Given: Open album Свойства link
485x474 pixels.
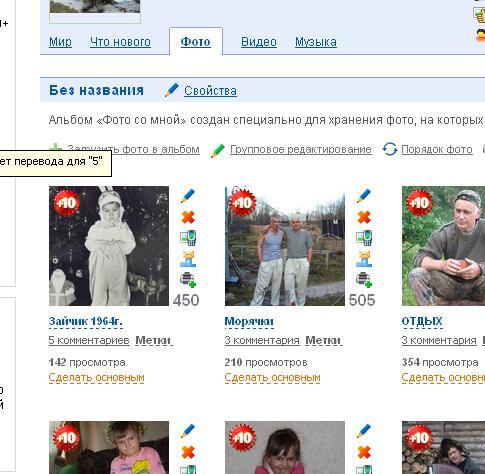Looking at the screenshot, I should coord(210,91).
